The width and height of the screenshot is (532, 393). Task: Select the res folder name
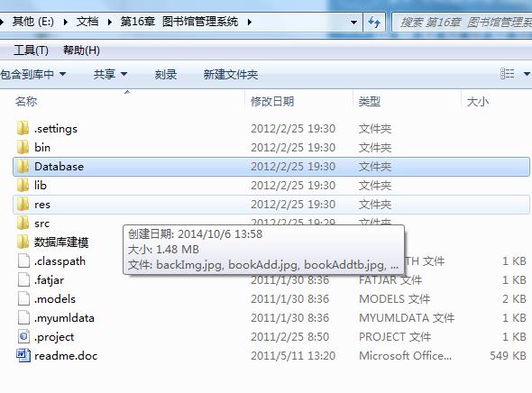42,205
